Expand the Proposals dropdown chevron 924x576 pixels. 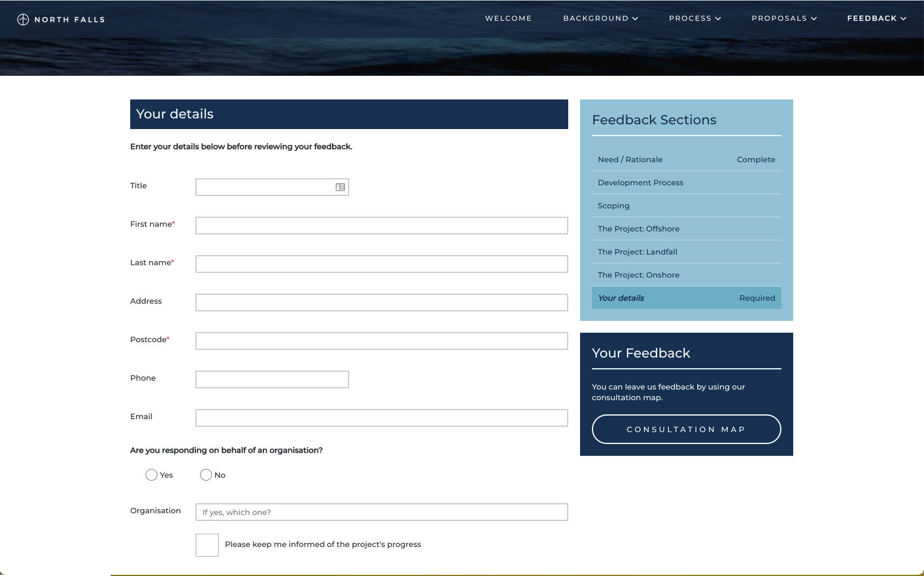[814, 19]
